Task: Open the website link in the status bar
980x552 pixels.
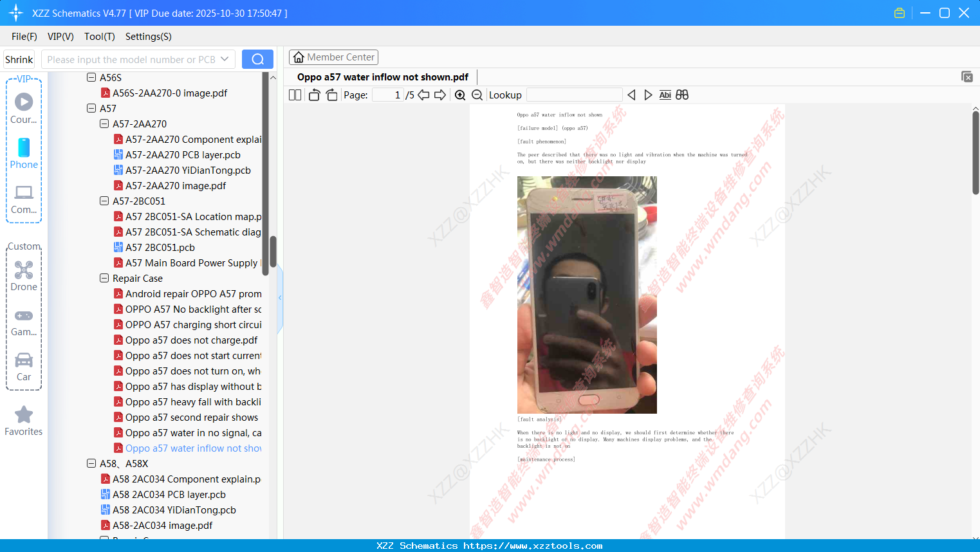Action: pyautogui.click(x=533, y=546)
